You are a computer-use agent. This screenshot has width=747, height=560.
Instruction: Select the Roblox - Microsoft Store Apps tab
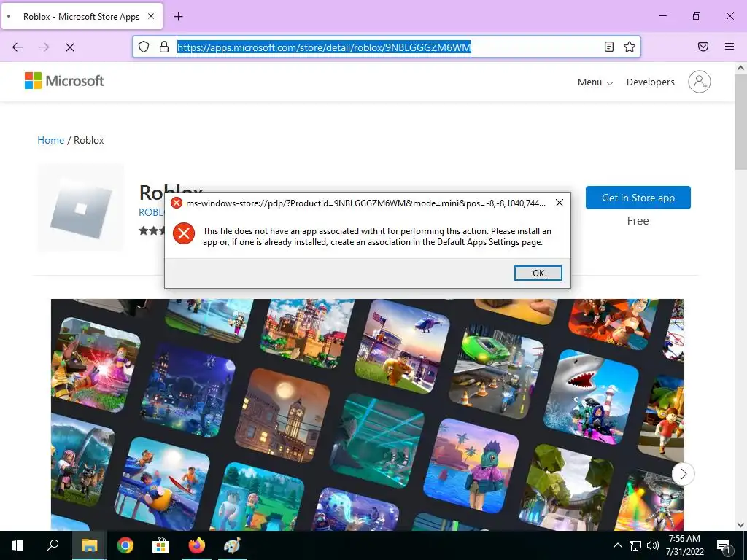click(x=82, y=16)
